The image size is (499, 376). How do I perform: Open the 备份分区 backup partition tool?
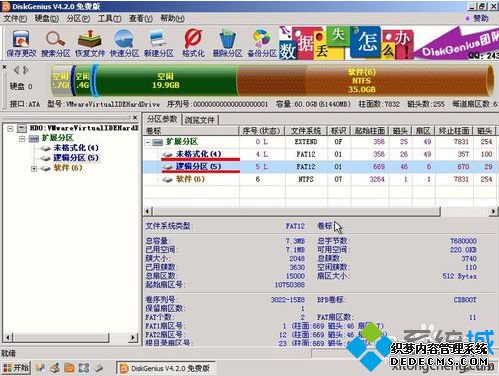pos(262,43)
